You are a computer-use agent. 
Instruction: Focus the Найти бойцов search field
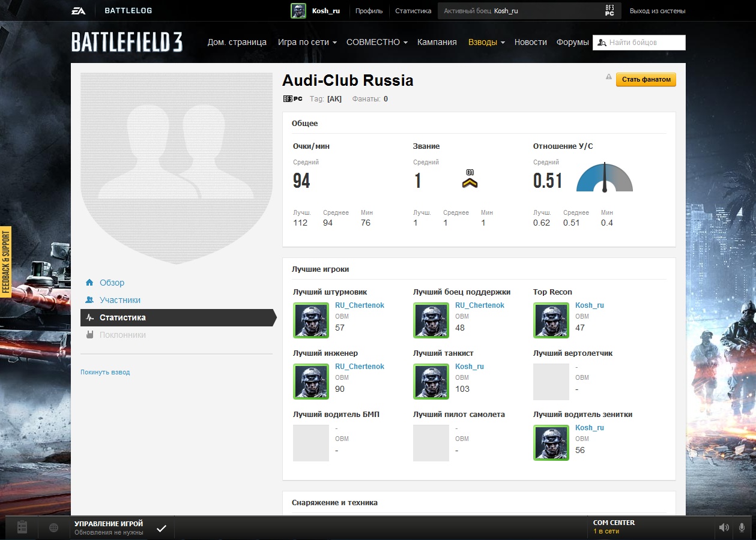pyautogui.click(x=639, y=43)
